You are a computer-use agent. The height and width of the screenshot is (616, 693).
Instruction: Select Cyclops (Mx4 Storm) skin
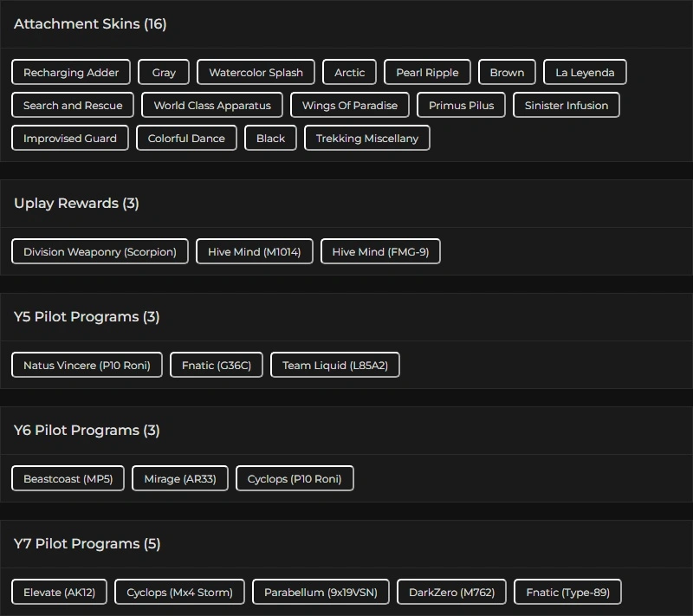[179, 592]
